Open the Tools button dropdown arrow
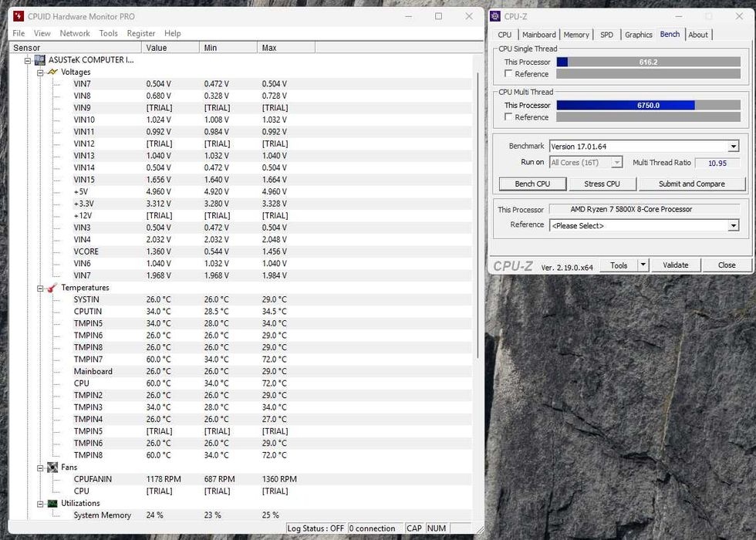 coord(643,265)
